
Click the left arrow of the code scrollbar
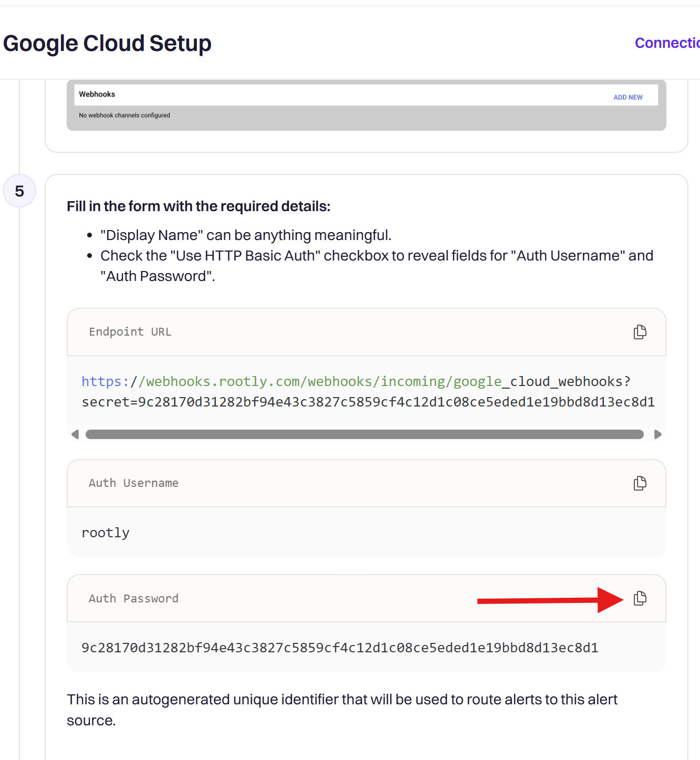[75, 434]
